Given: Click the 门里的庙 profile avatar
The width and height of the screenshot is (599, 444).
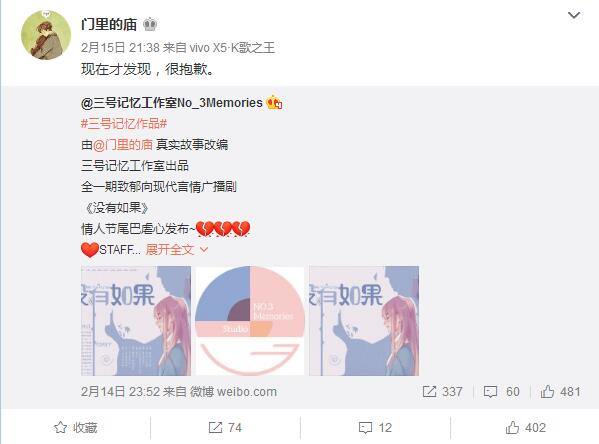Looking at the screenshot, I should click(46, 35).
